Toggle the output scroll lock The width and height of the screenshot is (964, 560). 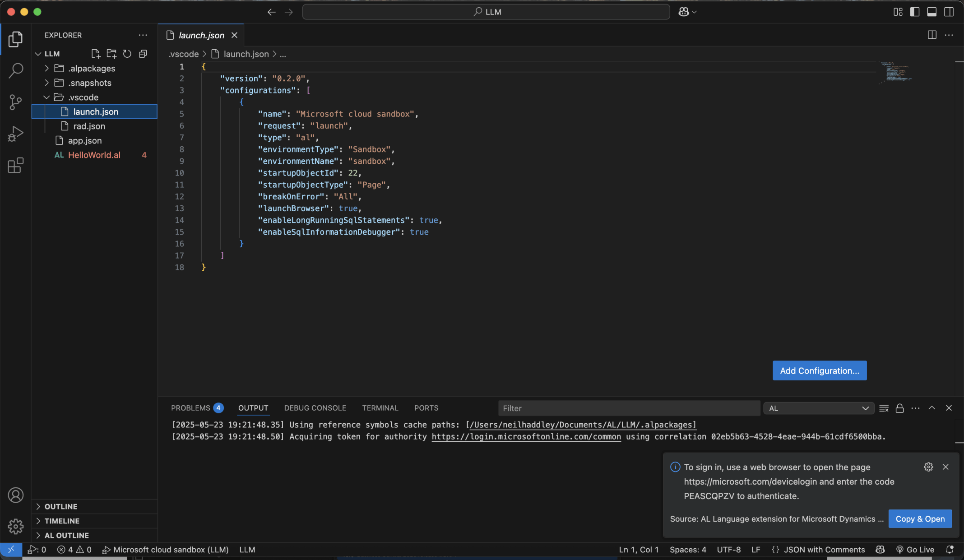(899, 408)
